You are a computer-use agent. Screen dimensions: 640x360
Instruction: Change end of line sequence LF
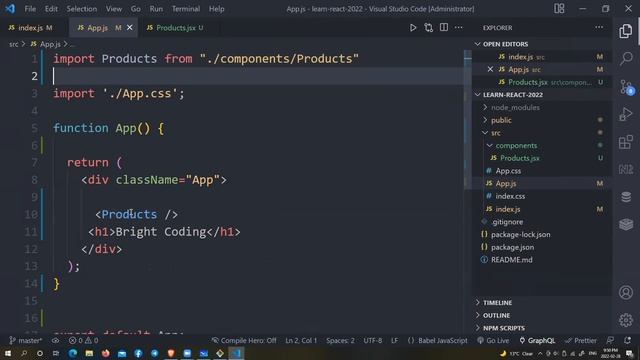[x=394, y=340]
